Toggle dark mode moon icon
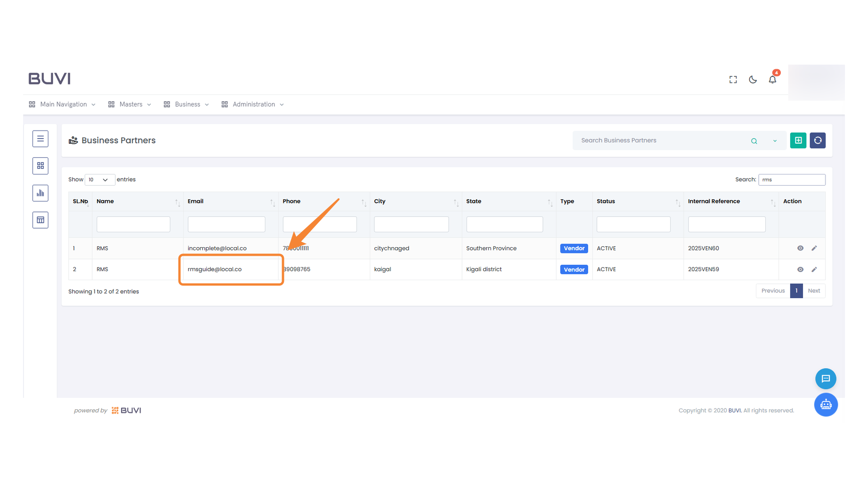 753,80
